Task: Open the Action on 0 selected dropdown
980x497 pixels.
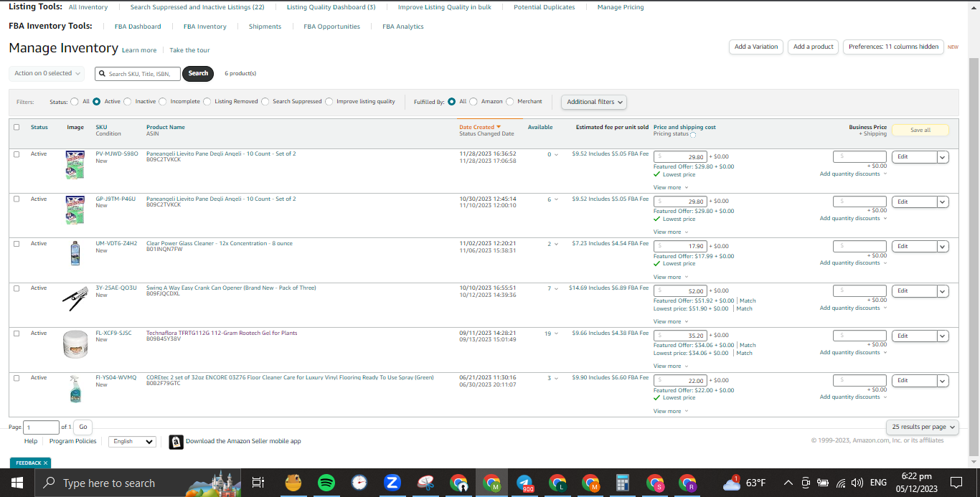Action: tap(47, 73)
